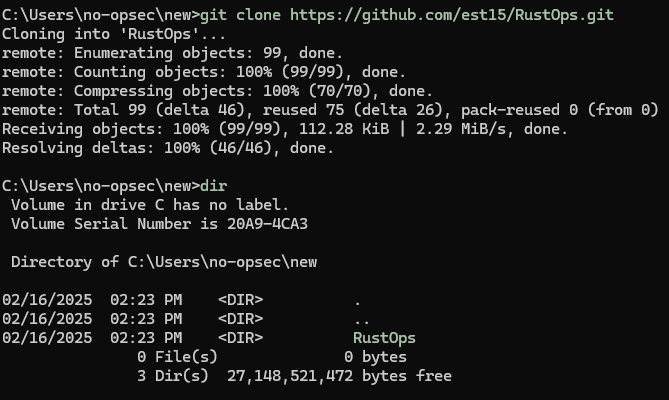Click the 'Enumerating objects: 99' line
This screenshot has height=400, width=669.
point(172,53)
